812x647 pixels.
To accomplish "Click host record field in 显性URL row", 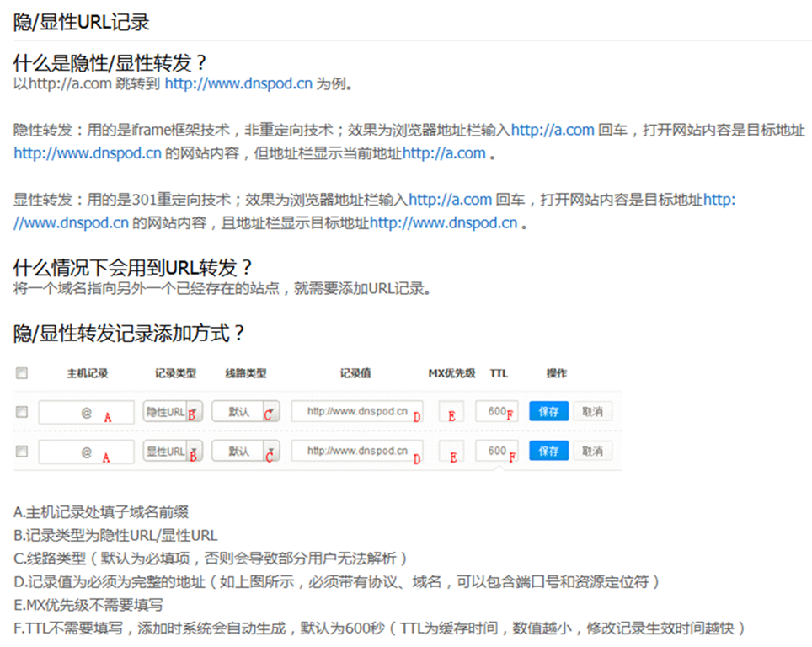I will pyautogui.click(x=87, y=452).
